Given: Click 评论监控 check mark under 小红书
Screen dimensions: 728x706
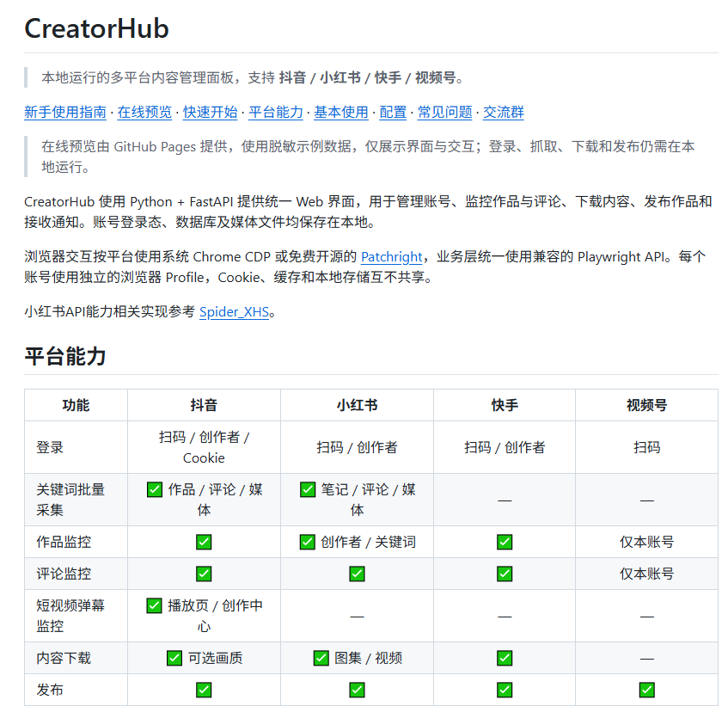Looking at the screenshot, I should 357,574.
